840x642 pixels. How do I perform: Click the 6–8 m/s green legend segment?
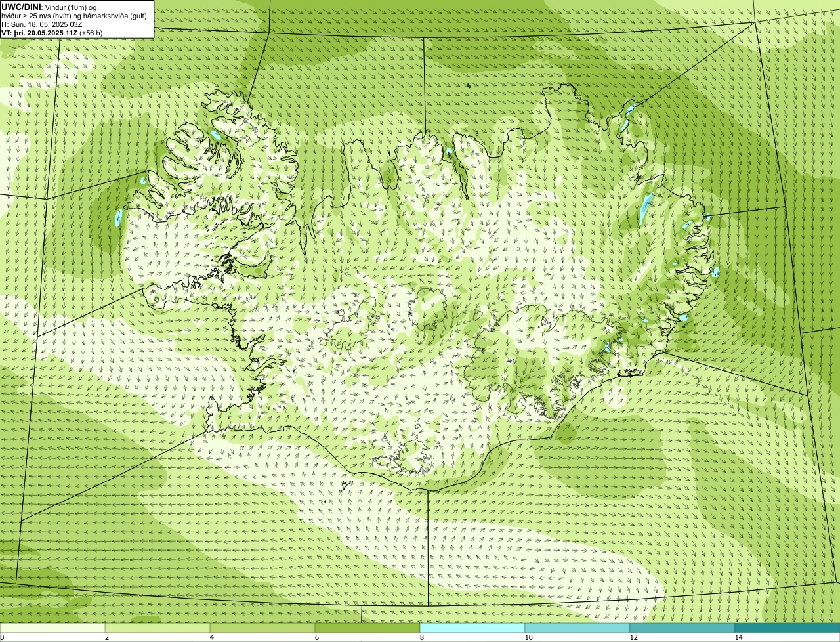(x=367, y=628)
